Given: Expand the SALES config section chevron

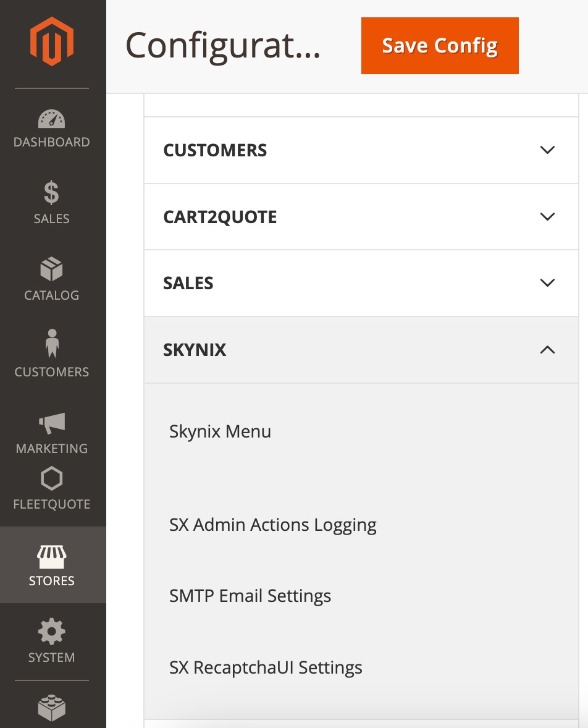Looking at the screenshot, I should tap(548, 283).
